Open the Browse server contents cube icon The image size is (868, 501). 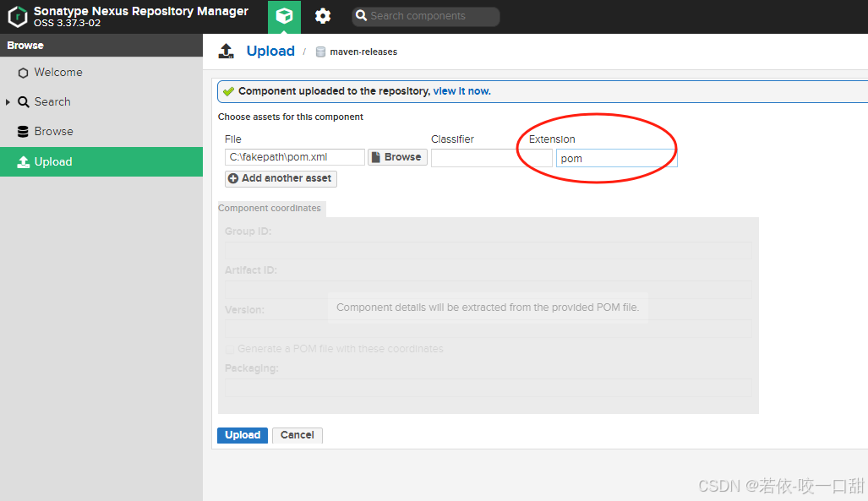point(285,16)
